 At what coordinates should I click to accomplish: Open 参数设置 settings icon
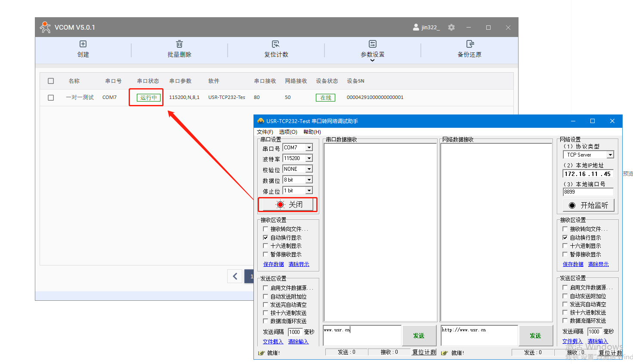click(x=373, y=44)
